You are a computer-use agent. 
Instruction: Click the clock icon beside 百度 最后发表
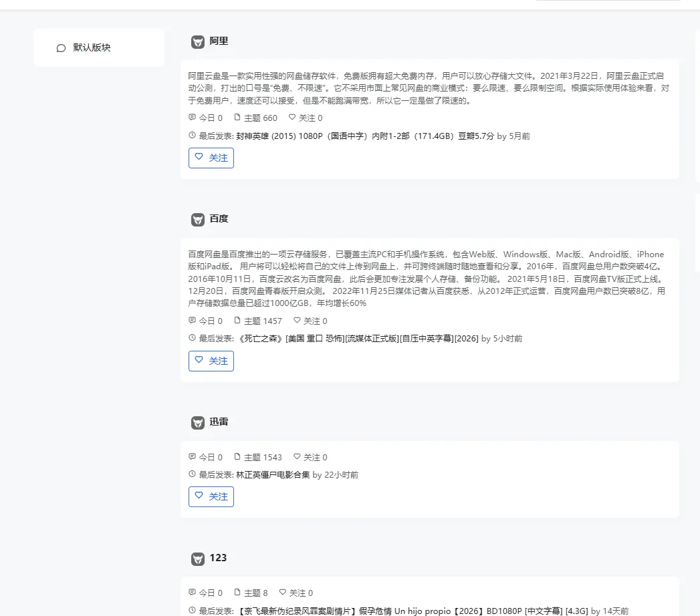pyautogui.click(x=192, y=337)
